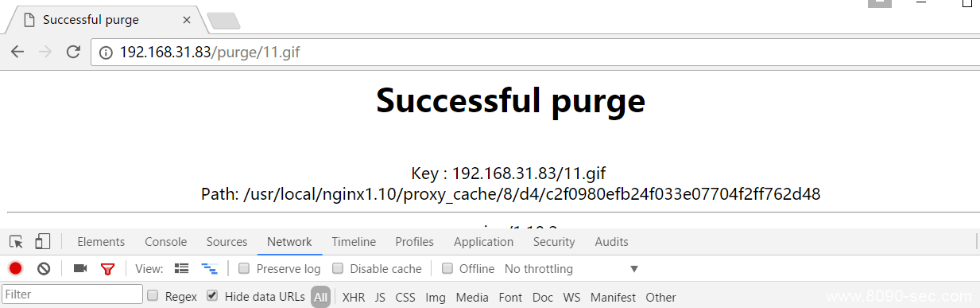Viewport: 980px width, 308px height.
Task: Click the capture screenshots camera icon
Action: tap(80, 269)
